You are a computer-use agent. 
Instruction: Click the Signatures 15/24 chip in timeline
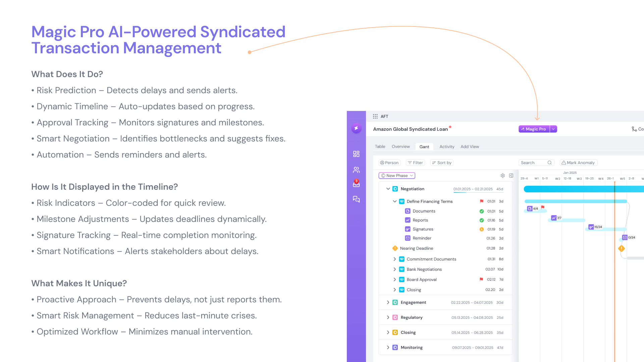pos(595,227)
